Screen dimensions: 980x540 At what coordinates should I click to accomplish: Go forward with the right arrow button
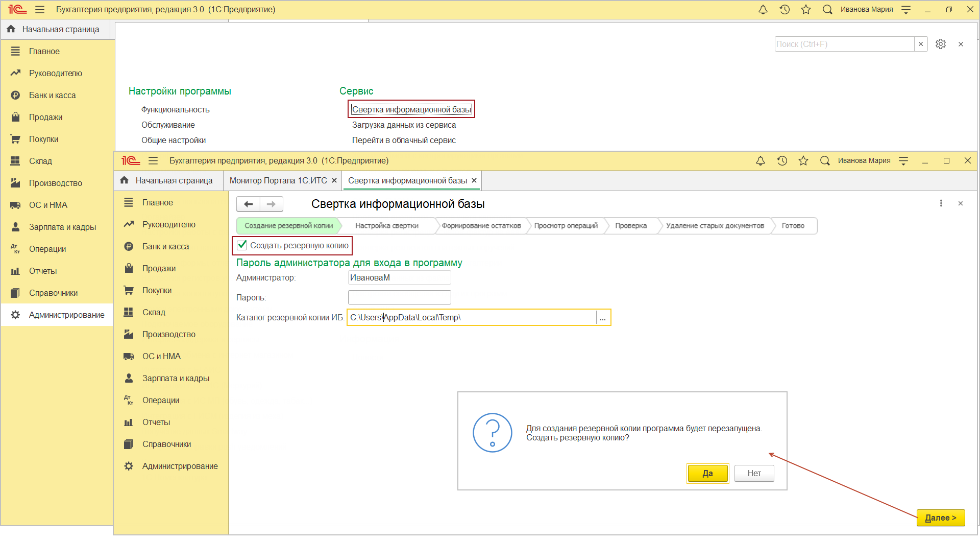click(271, 204)
